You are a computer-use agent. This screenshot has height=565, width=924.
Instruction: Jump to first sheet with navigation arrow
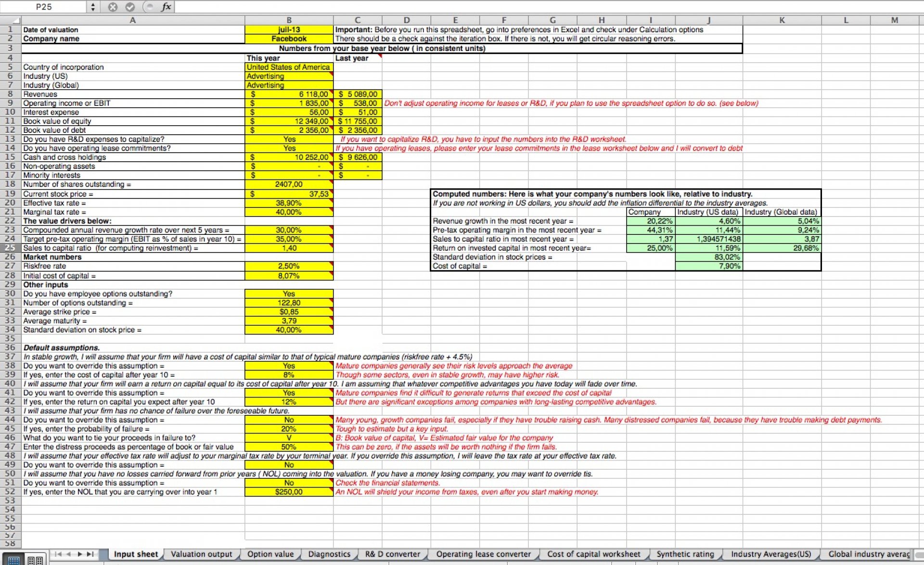(58, 554)
